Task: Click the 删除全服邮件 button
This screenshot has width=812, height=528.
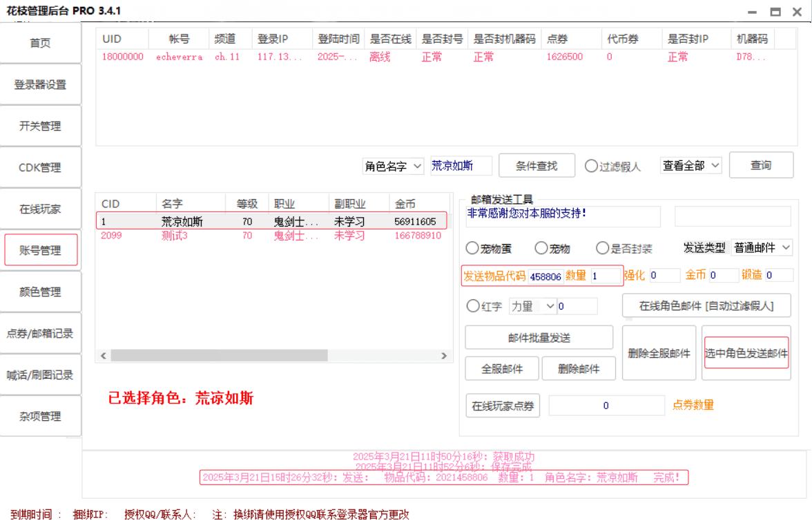Action: click(659, 353)
